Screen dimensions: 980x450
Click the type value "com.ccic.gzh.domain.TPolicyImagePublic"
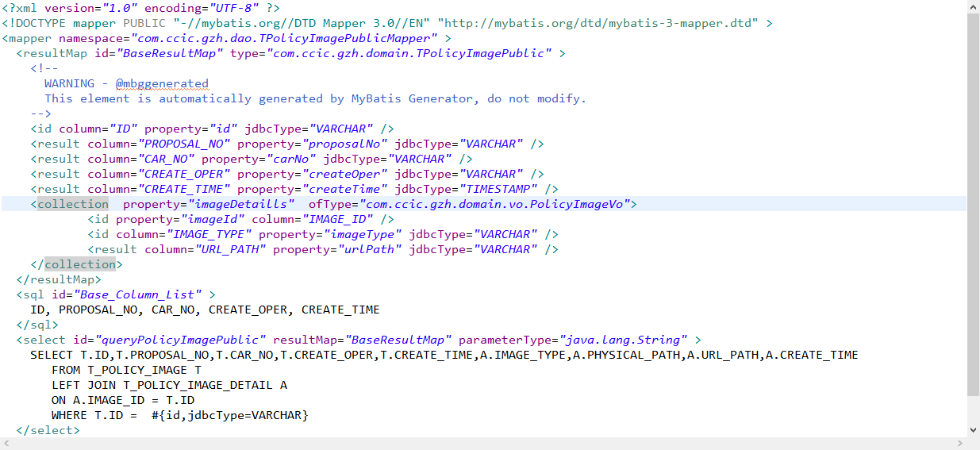pos(410,53)
